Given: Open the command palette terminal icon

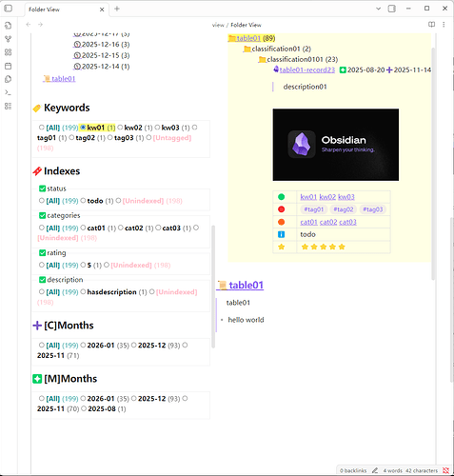Looking at the screenshot, I should (9, 92).
